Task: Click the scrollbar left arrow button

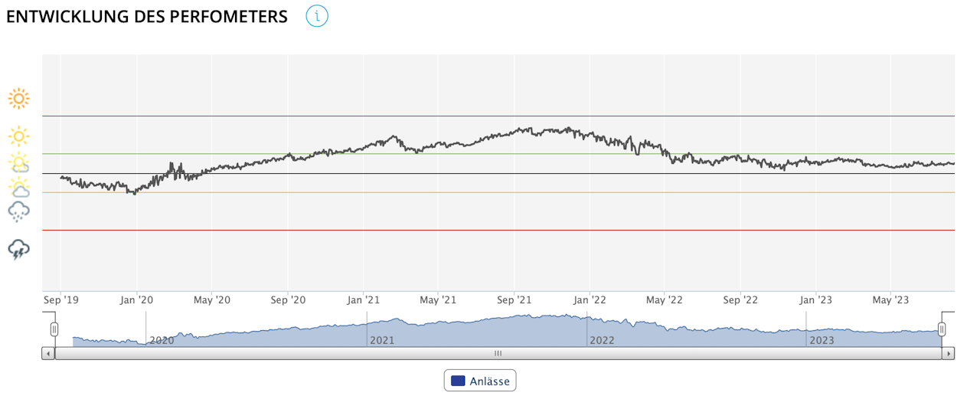Action: 48,353
